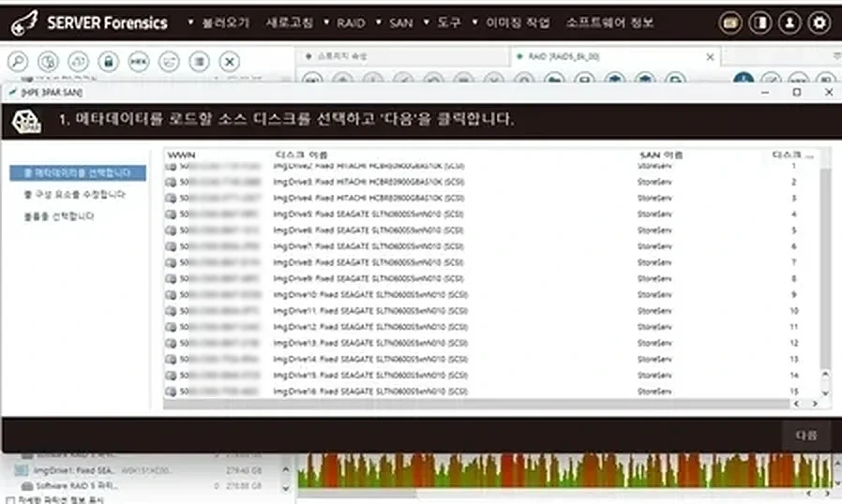Select the ImgDrive4 Fixed HITACHI row
Image resolution: width=842 pixels, height=504 pixels.
pos(491,198)
